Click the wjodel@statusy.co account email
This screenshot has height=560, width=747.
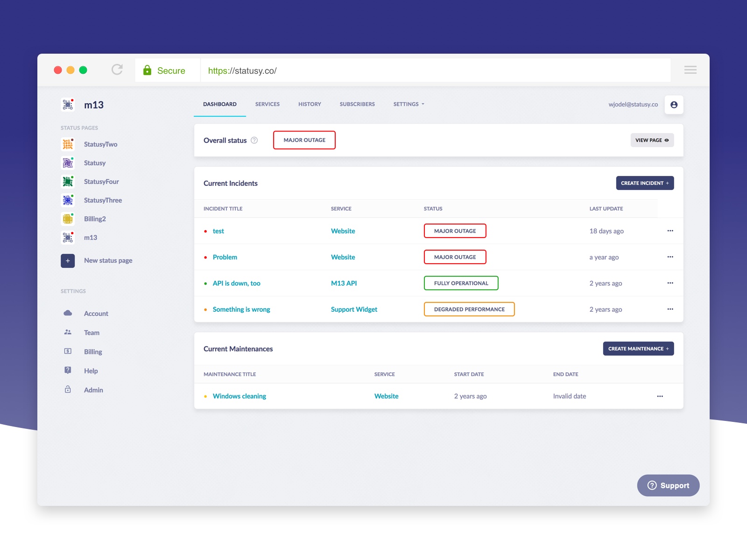[x=633, y=105]
